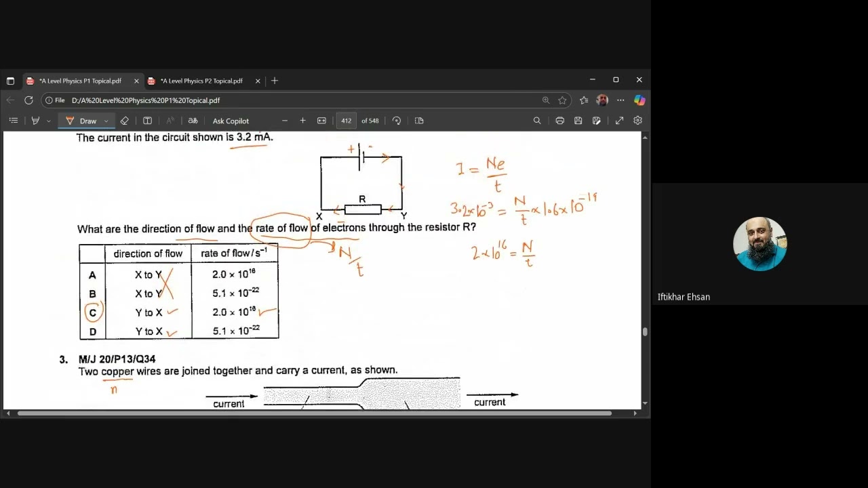Image resolution: width=868 pixels, height=488 pixels.
Task: Search within the PDF
Action: click(537, 121)
